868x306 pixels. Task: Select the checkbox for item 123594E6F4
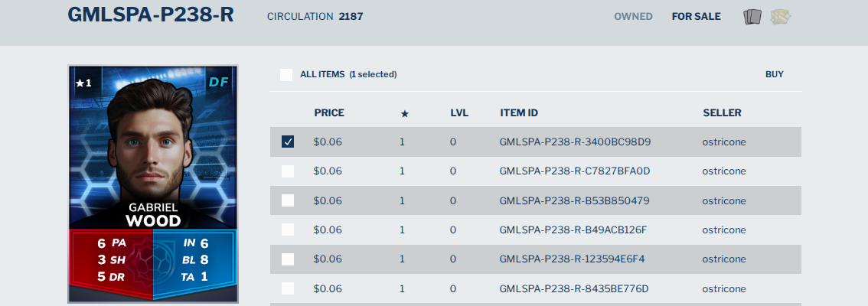click(x=288, y=259)
